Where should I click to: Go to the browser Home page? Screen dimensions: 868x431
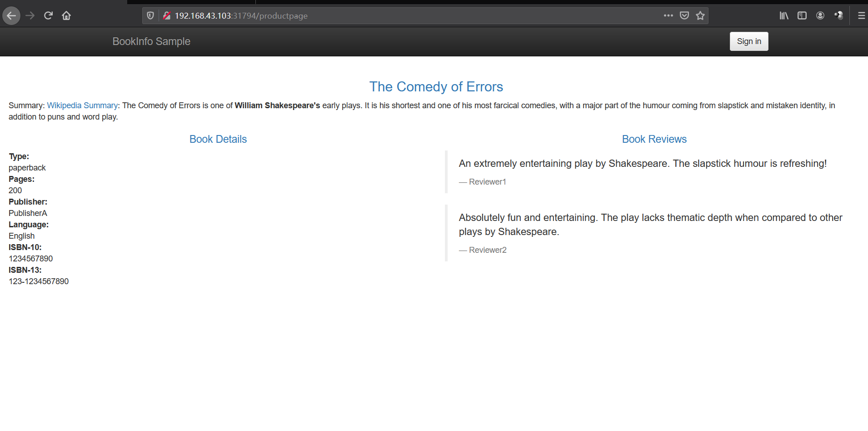(66, 16)
